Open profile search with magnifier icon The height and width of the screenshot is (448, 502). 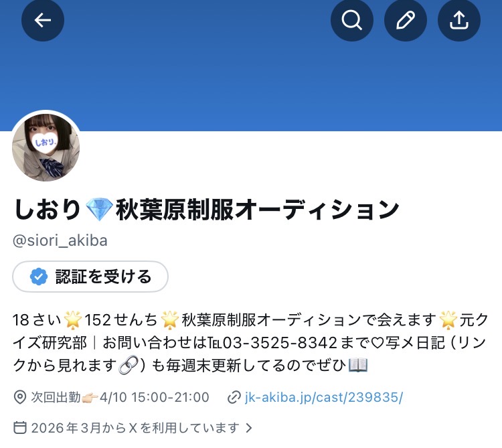coord(352,20)
